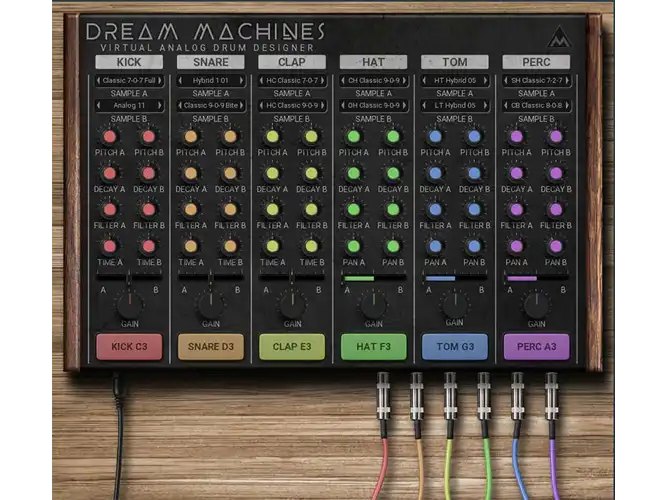Viewport: 667px width, 500px height.
Task: Click the TOM Gain knob
Action: click(455, 305)
